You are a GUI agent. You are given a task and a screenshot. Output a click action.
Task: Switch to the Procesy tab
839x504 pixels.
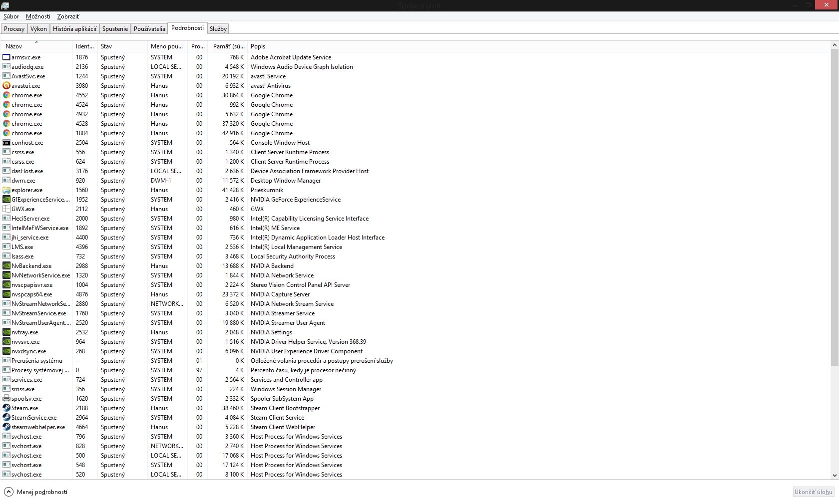click(x=14, y=29)
